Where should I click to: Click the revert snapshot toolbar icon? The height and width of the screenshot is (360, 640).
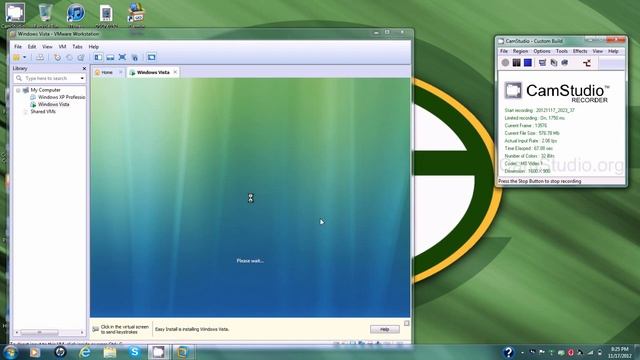(69, 58)
